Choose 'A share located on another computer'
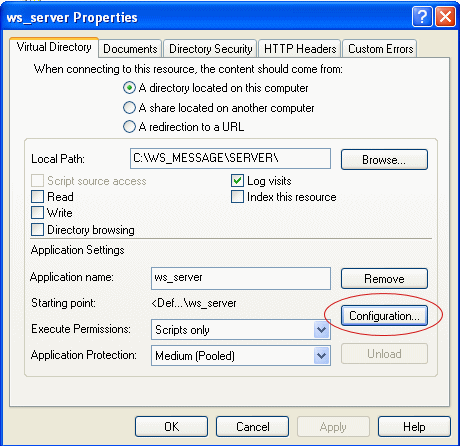This screenshot has height=446, width=460. 129,108
